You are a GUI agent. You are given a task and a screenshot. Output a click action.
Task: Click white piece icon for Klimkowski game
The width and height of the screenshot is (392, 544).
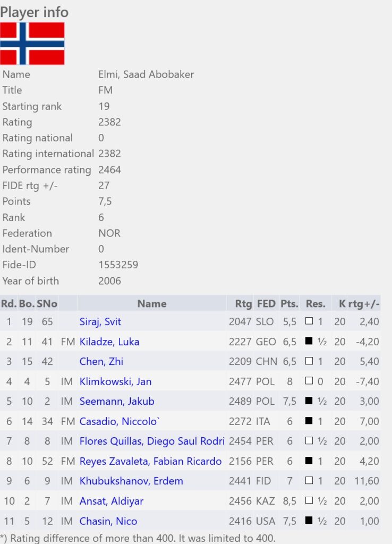309,381
